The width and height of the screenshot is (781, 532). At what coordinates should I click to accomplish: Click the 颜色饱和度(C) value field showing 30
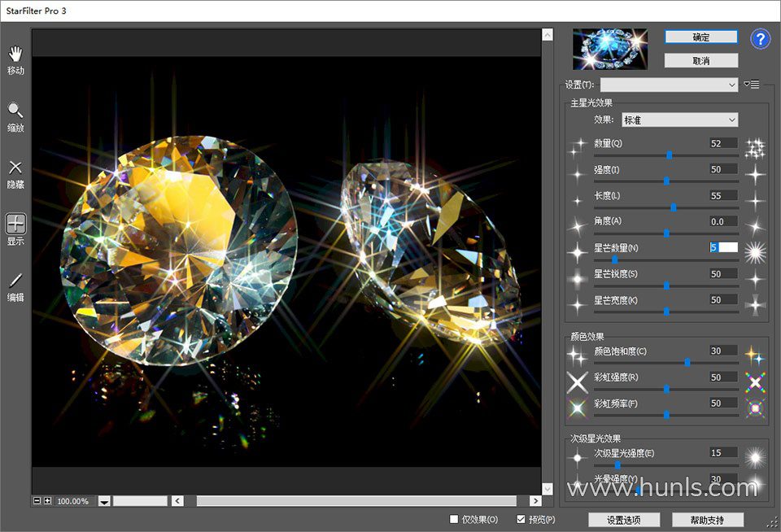[723, 351]
